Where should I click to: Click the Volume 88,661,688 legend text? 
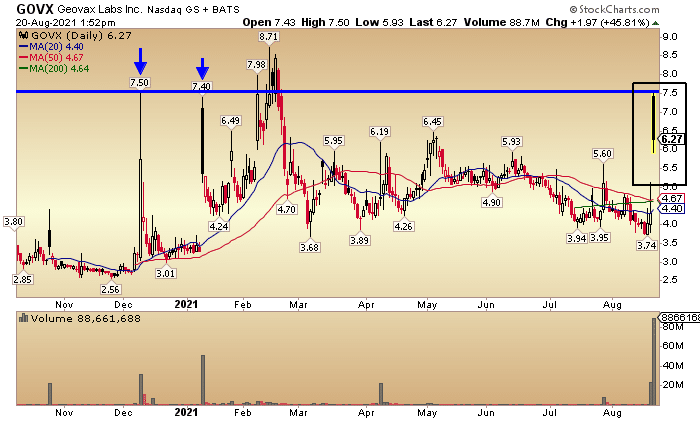click(x=86, y=319)
